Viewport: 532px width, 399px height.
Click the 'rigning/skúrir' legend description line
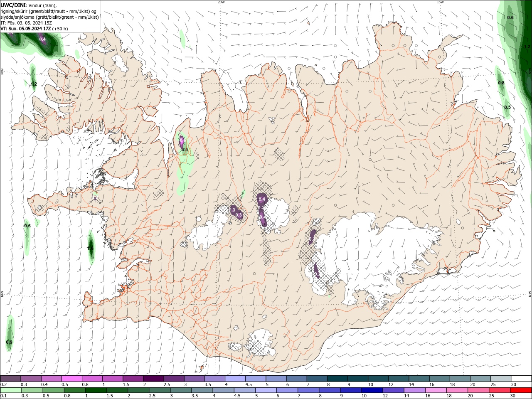click(49, 11)
